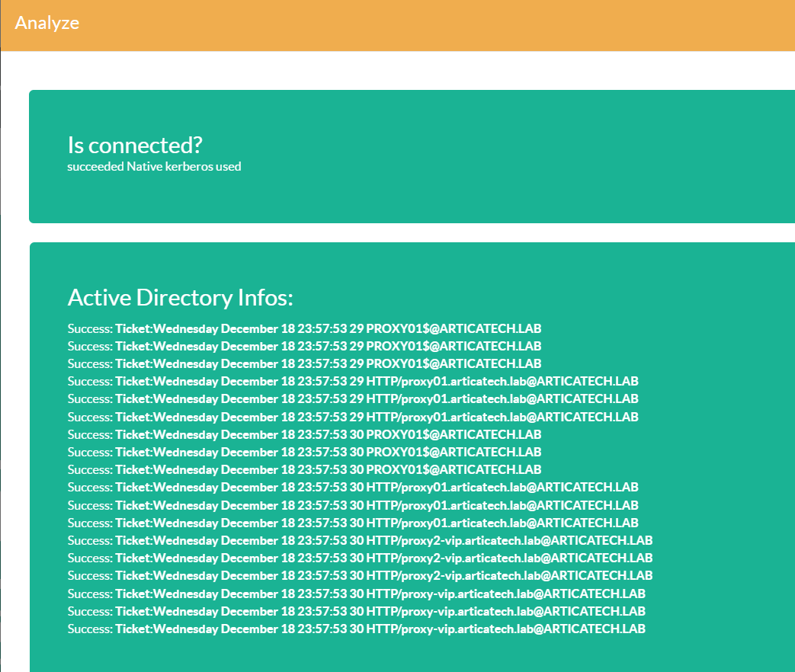Click the first HTTP/proxy2-vip ticket line
The image size is (795, 672).
point(360,540)
